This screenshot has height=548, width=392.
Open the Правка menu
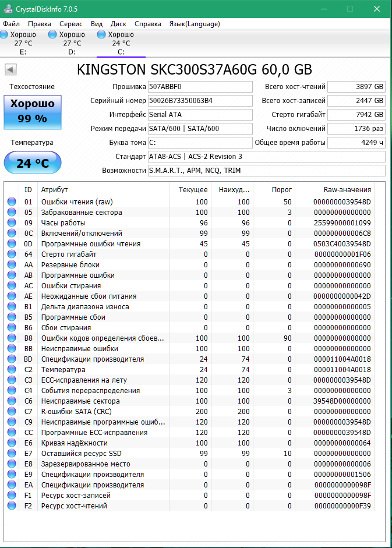[40, 24]
